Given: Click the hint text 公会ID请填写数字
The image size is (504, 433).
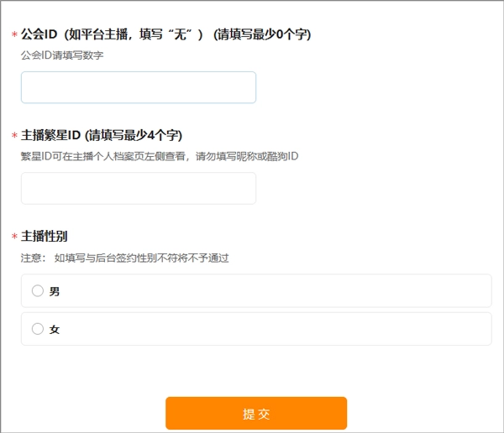Looking at the screenshot, I should (62, 55).
